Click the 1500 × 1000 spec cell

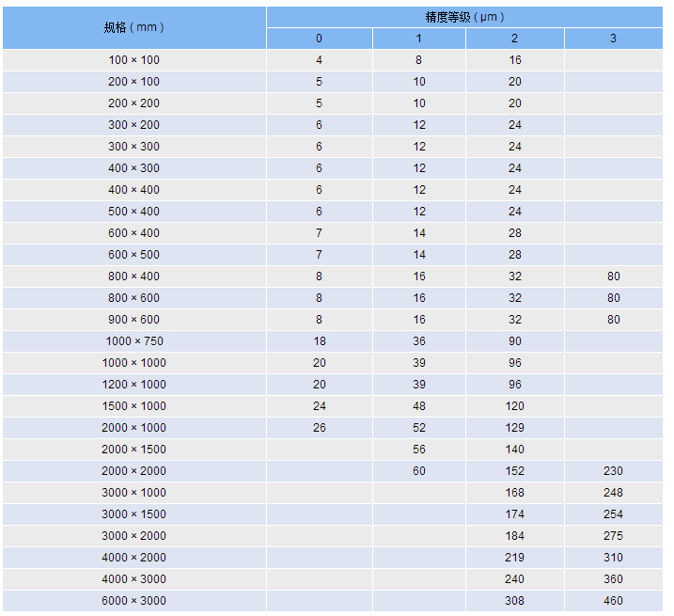pos(134,406)
